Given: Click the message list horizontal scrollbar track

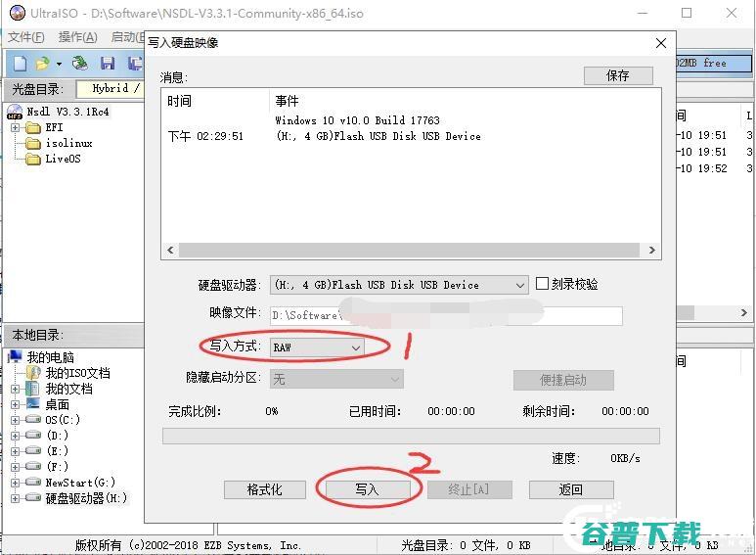Looking at the screenshot, I should pos(410,250).
